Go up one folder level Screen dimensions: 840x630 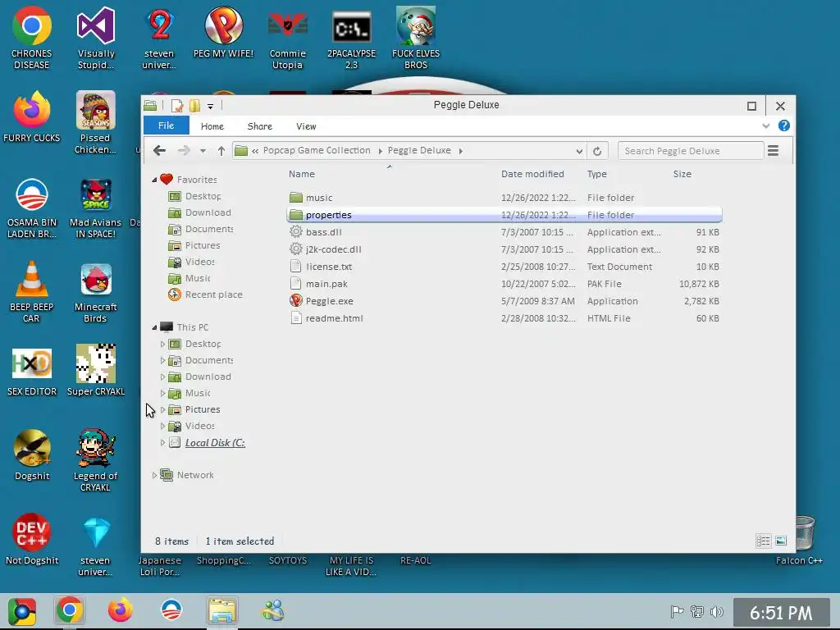(x=221, y=151)
